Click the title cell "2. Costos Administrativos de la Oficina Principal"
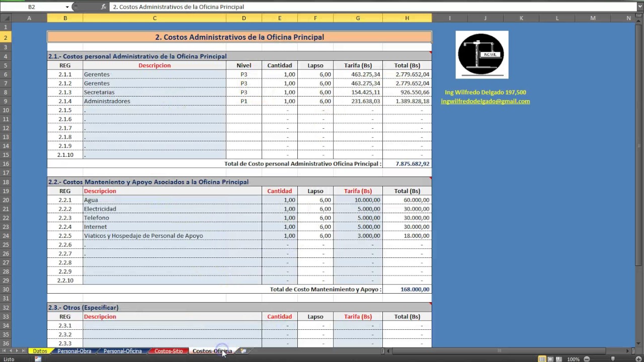 point(239,37)
